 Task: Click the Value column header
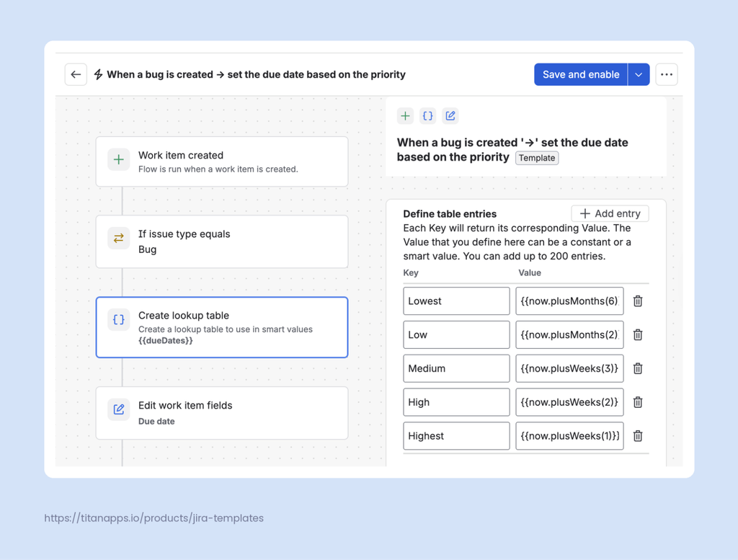click(530, 273)
